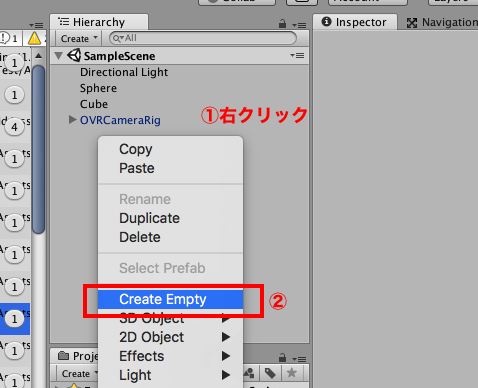The height and width of the screenshot is (388, 478).
Task: Select Directional Light in hierarchy
Action: click(x=124, y=72)
